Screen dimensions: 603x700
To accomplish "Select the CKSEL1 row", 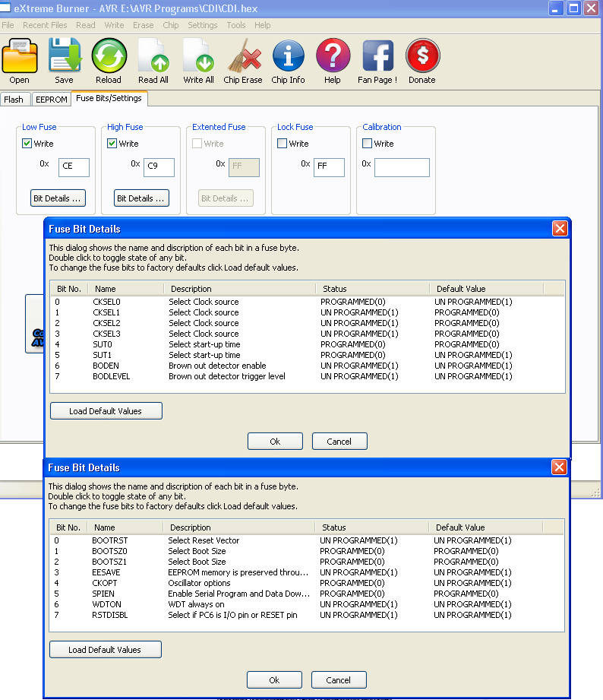I will [308, 312].
